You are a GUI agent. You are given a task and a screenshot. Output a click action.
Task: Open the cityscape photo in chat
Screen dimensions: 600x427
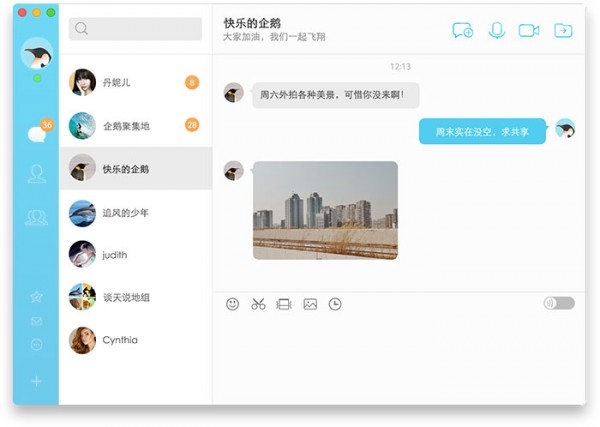click(325, 210)
